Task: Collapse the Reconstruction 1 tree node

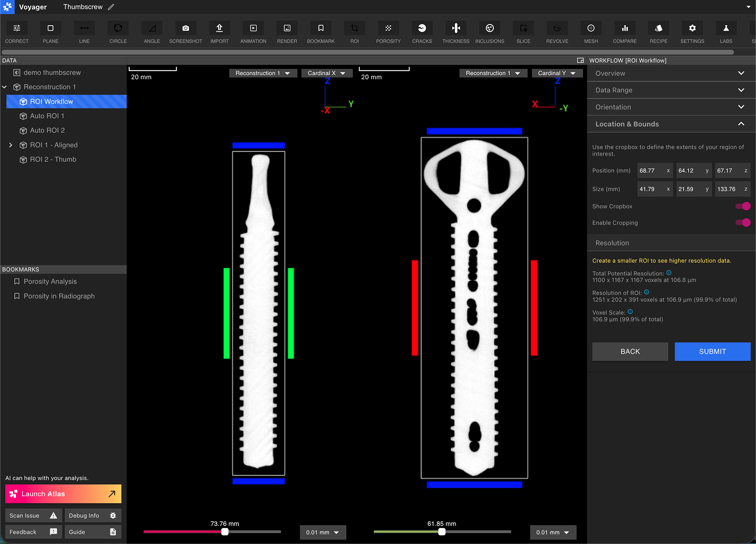Action: coord(5,87)
